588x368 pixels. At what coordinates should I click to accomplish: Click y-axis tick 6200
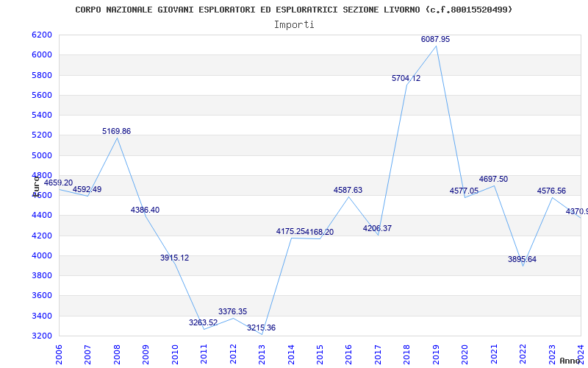click(42, 35)
